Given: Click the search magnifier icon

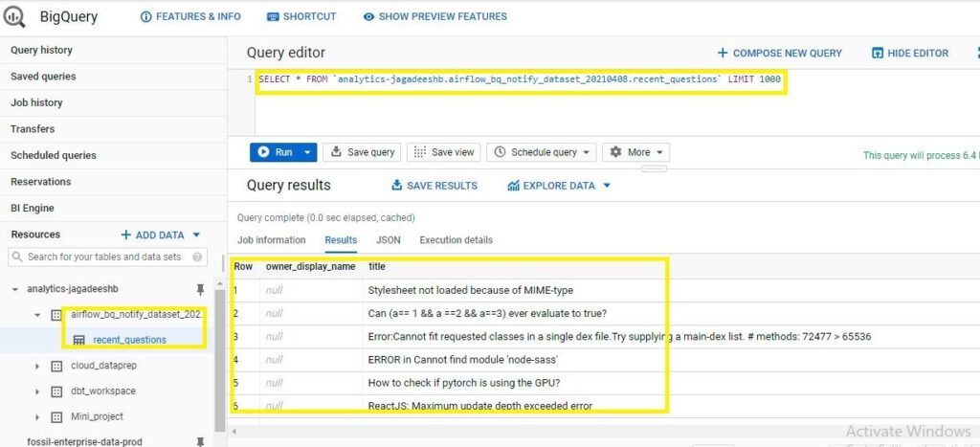Looking at the screenshot, I should (17, 257).
